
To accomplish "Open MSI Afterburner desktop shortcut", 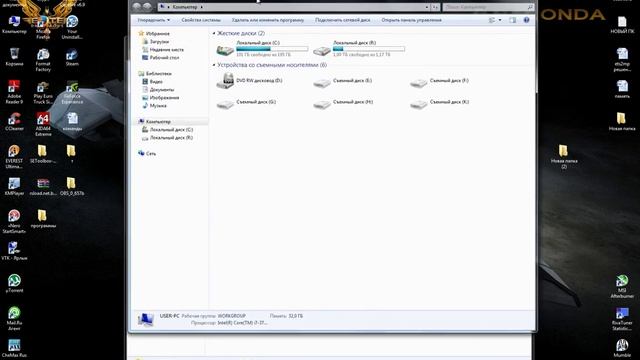I will click(x=622, y=286).
